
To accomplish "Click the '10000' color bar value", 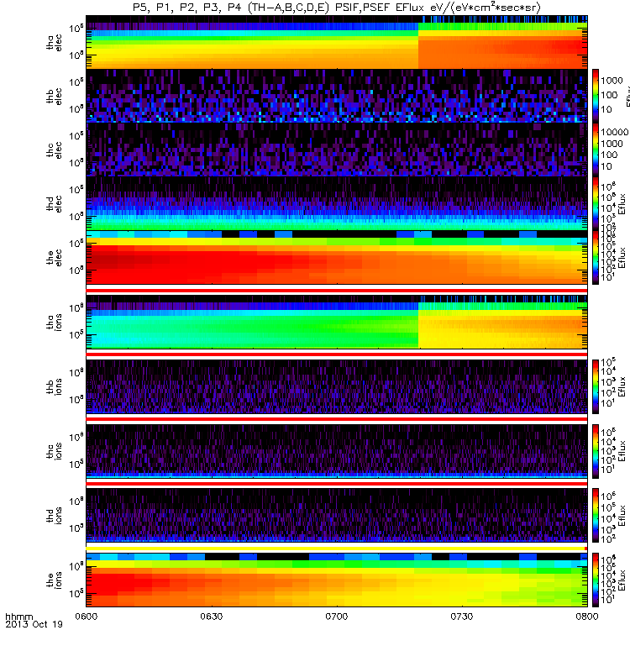I will 615,132.
